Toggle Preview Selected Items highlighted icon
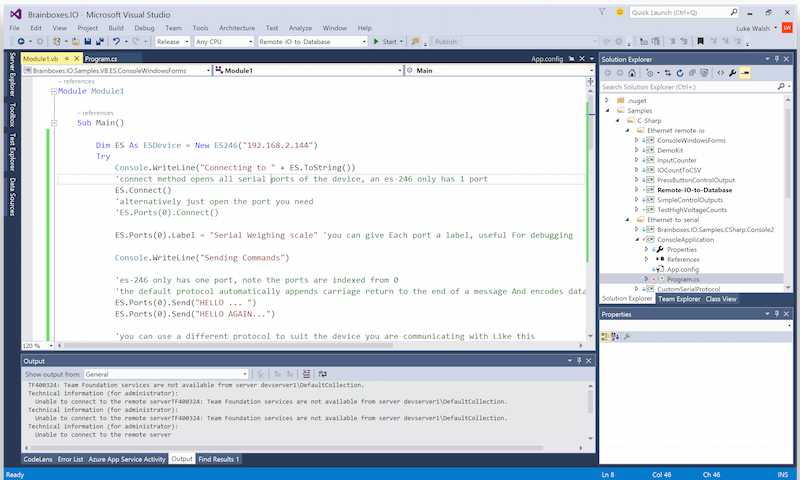The height and width of the screenshot is (480, 800). (745, 73)
